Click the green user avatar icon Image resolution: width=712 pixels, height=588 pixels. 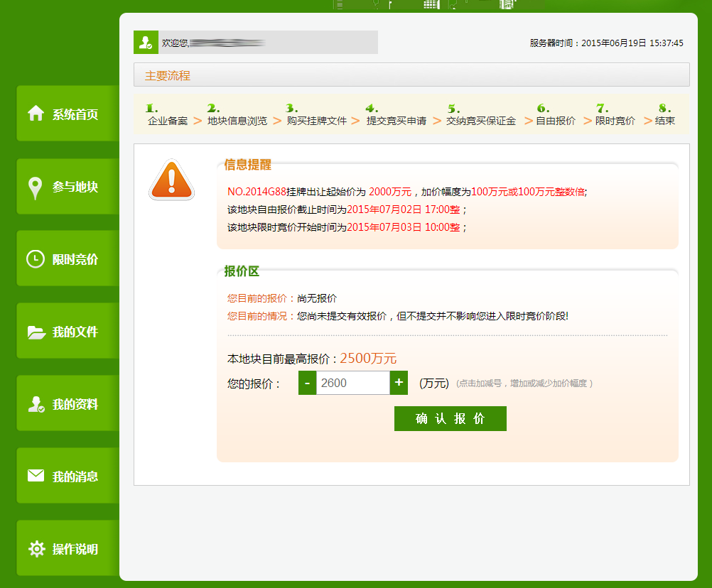click(x=146, y=43)
